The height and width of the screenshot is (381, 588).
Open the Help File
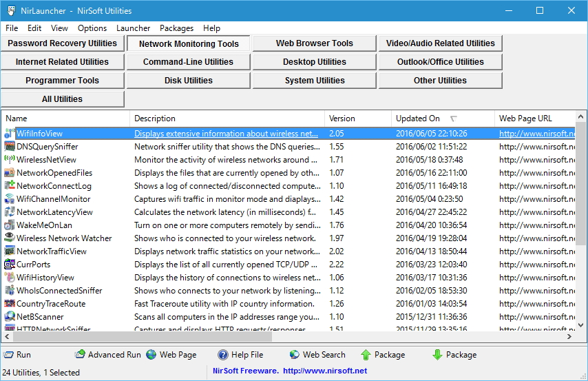(240, 355)
